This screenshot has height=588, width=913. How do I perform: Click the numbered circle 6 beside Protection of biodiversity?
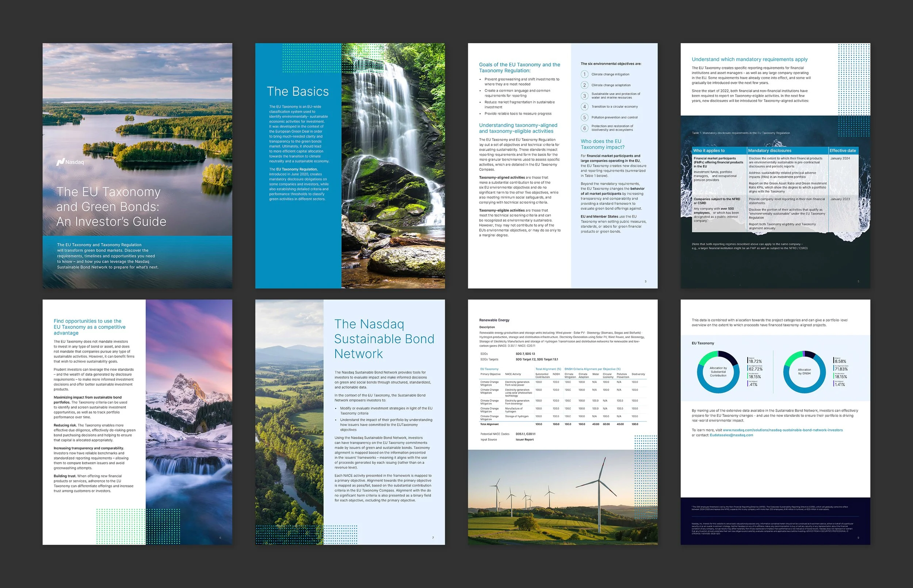point(584,128)
